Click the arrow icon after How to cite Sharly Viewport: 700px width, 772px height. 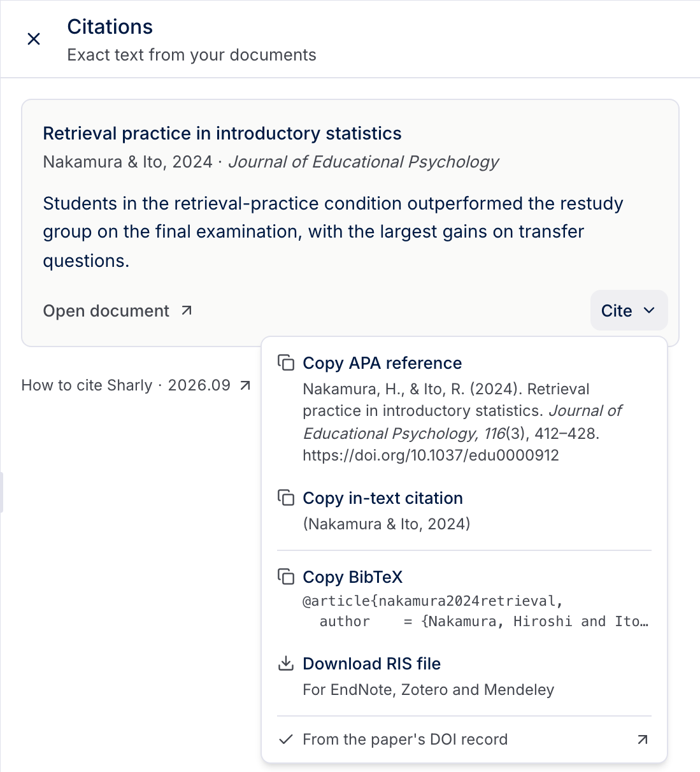tap(245, 385)
